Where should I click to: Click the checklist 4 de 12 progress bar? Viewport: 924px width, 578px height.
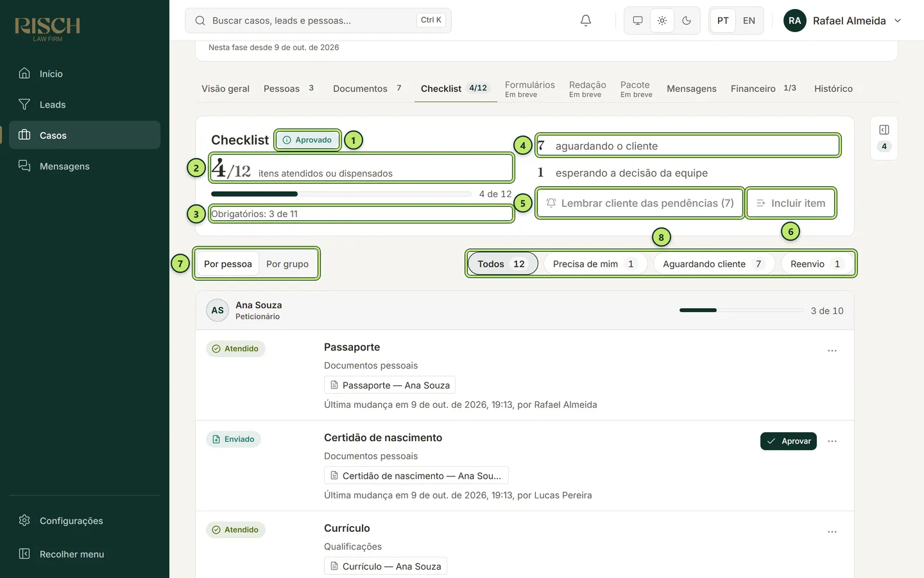tap(341, 194)
